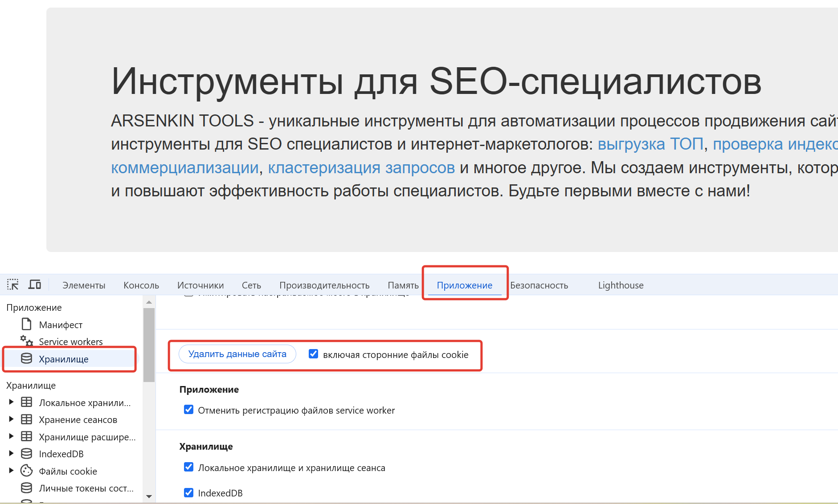
Task: Open the Производительность tab
Action: (324, 285)
